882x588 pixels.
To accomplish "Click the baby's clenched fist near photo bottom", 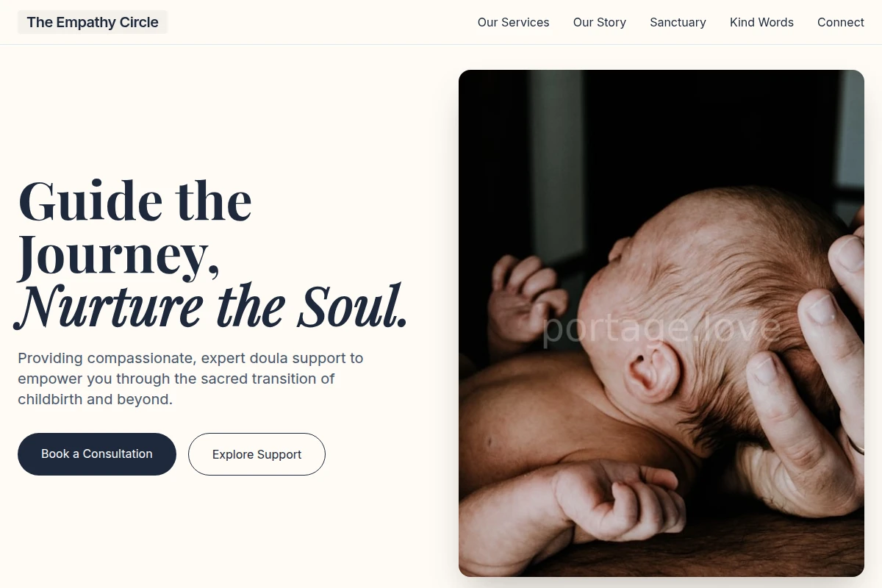I will [x=617, y=500].
